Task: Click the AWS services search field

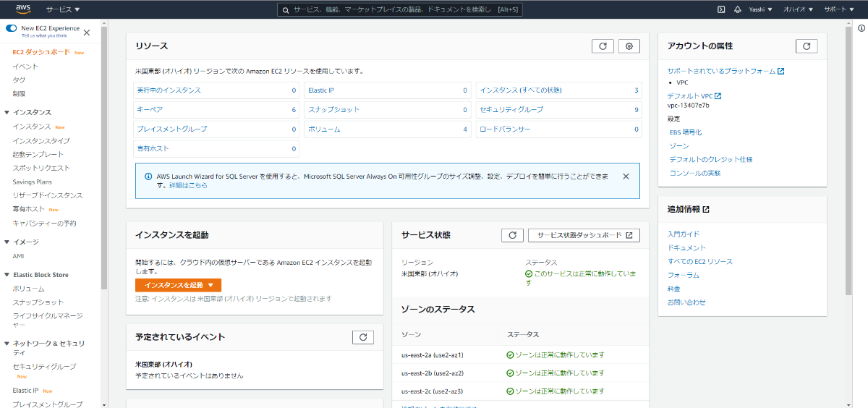Action: point(400,9)
